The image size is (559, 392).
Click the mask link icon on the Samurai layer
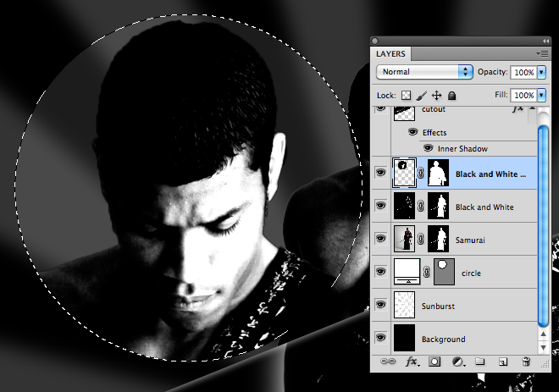pos(421,239)
